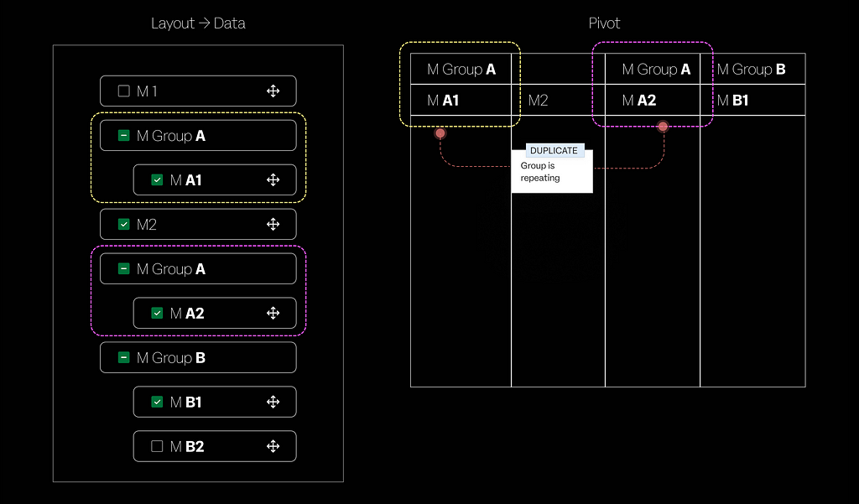The height and width of the screenshot is (504, 859).
Task: Check the M 1 checkbox
Action: tap(124, 91)
